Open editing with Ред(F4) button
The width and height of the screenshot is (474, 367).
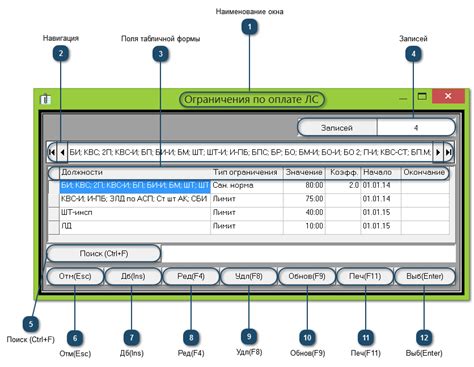(x=191, y=276)
